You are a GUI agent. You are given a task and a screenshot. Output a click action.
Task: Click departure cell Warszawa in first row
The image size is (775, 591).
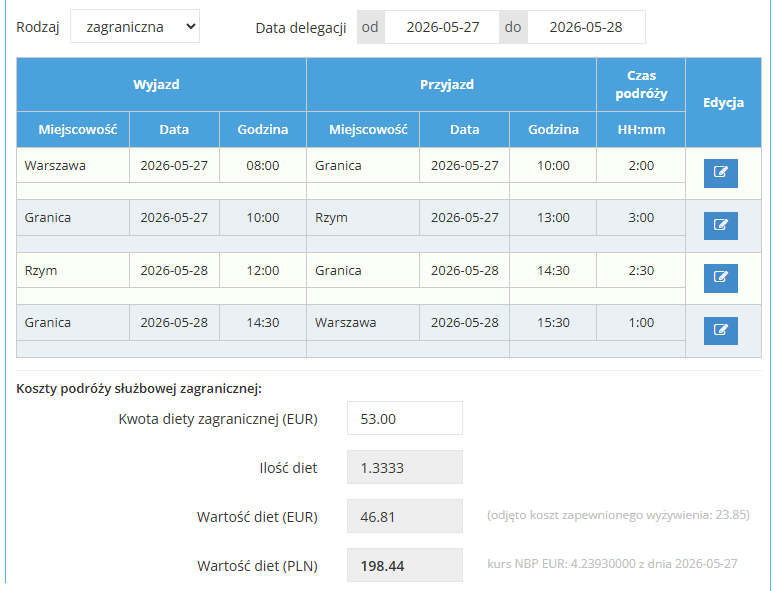point(73,166)
